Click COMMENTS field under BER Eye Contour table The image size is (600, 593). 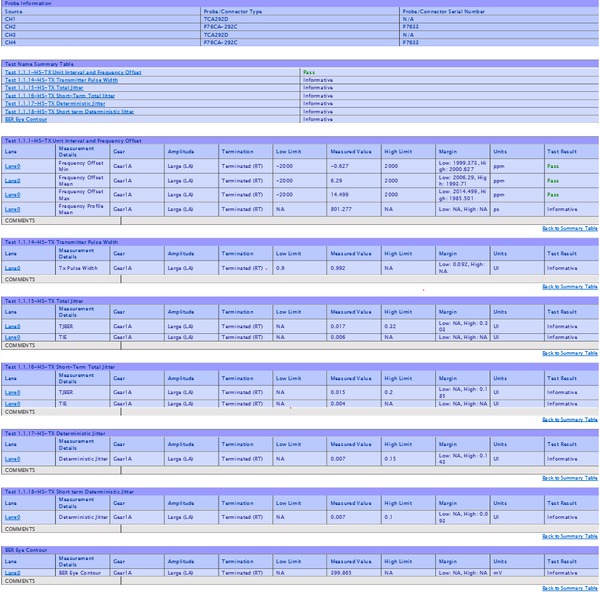(x=300, y=581)
